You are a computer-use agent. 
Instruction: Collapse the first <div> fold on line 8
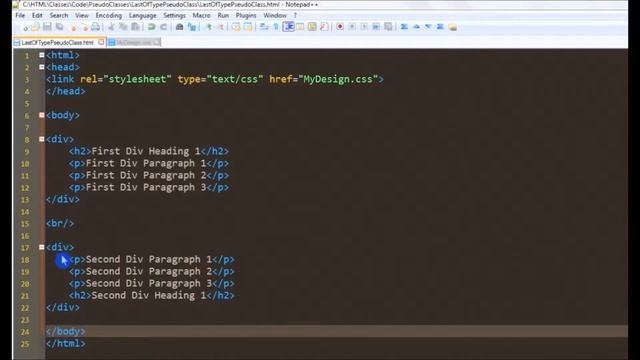[x=42, y=139]
